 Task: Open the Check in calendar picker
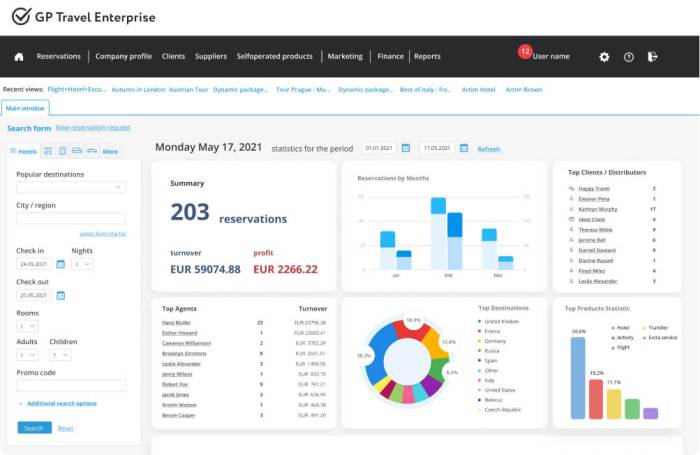tap(60, 264)
